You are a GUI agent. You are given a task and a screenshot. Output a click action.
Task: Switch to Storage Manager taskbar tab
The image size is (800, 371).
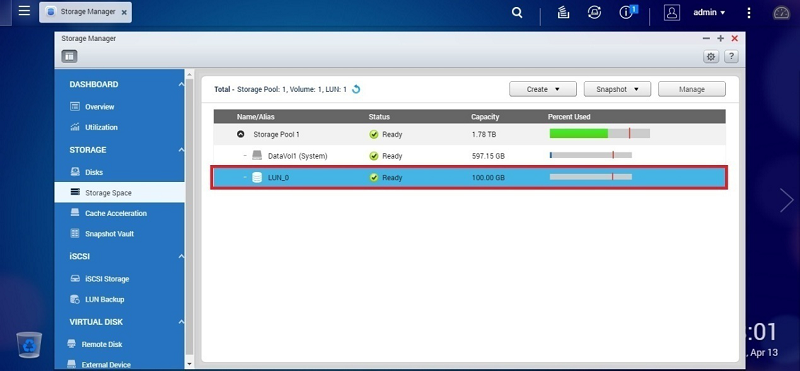point(86,12)
